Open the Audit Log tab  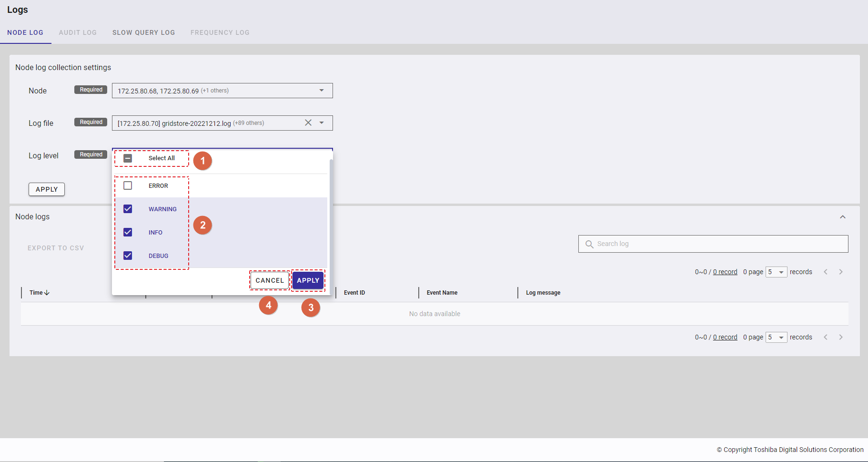click(78, 32)
